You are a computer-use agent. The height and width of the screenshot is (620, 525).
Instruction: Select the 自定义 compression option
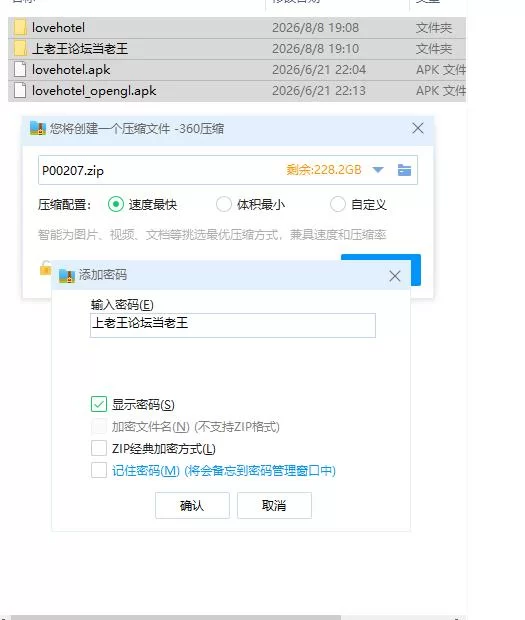pyautogui.click(x=338, y=204)
